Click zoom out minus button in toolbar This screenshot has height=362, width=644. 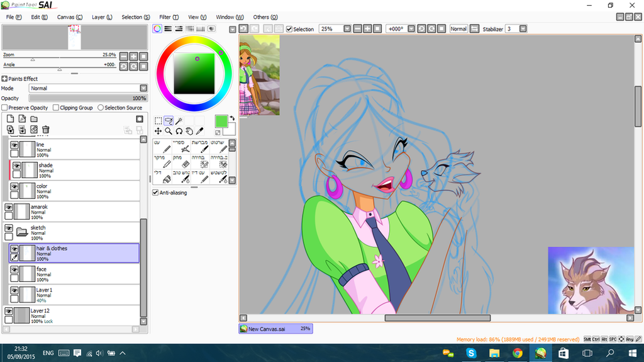pyautogui.click(x=357, y=29)
